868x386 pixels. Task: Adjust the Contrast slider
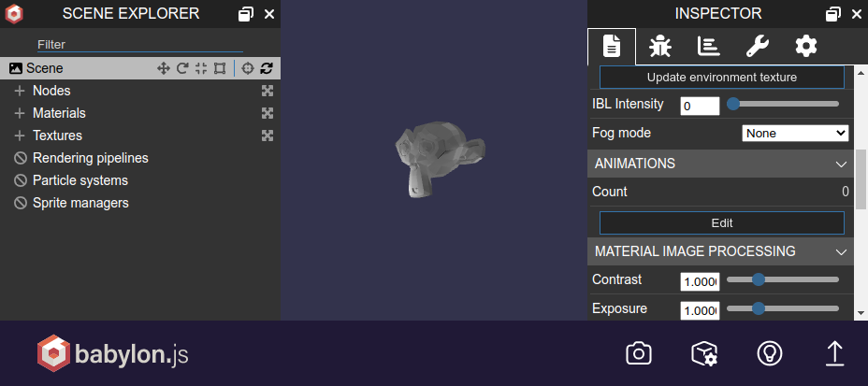click(783, 279)
